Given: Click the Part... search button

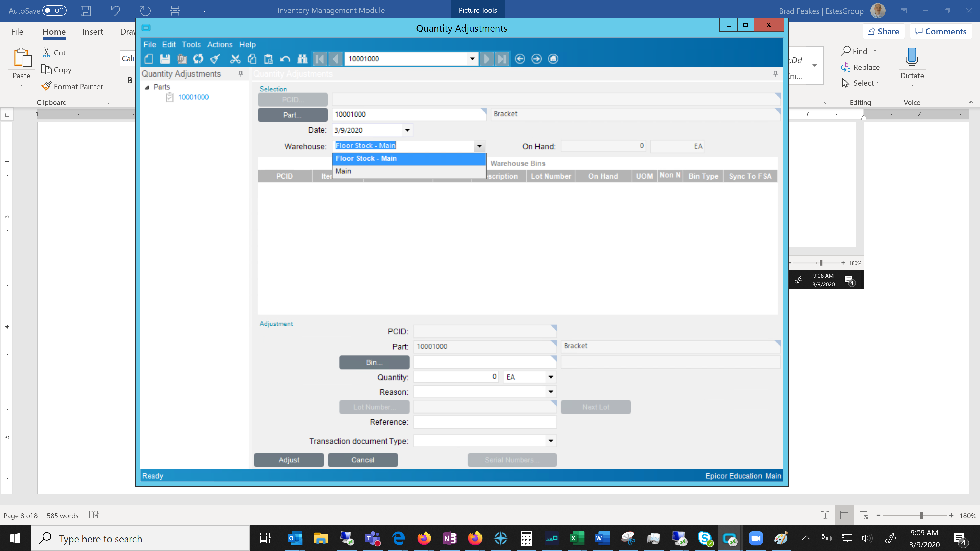Looking at the screenshot, I should pyautogui.click(x=292, y=115).
